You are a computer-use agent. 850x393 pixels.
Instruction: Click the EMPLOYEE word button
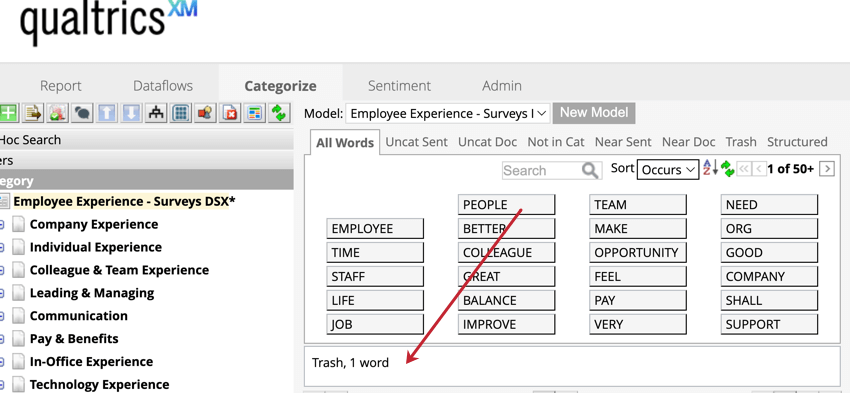point(375,229)
